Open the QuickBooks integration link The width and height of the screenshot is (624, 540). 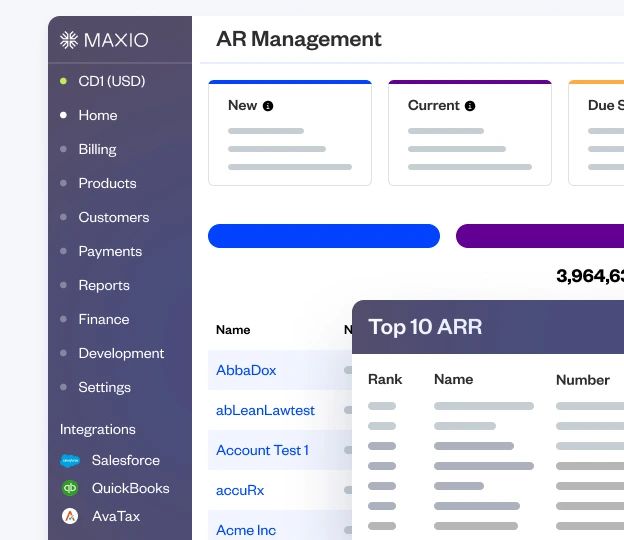click(131, 488)
